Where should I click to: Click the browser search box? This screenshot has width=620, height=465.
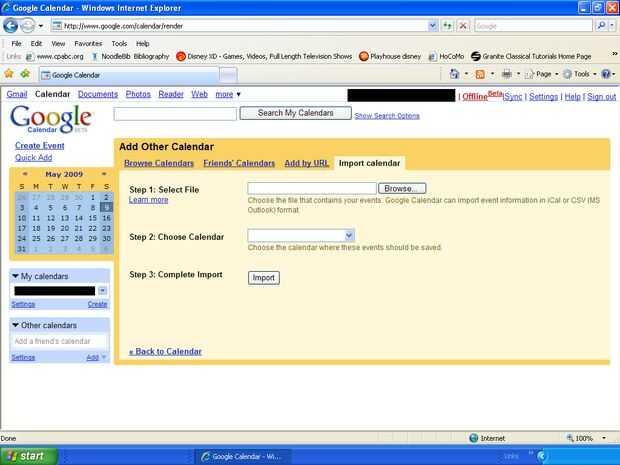tap(533, 26)
